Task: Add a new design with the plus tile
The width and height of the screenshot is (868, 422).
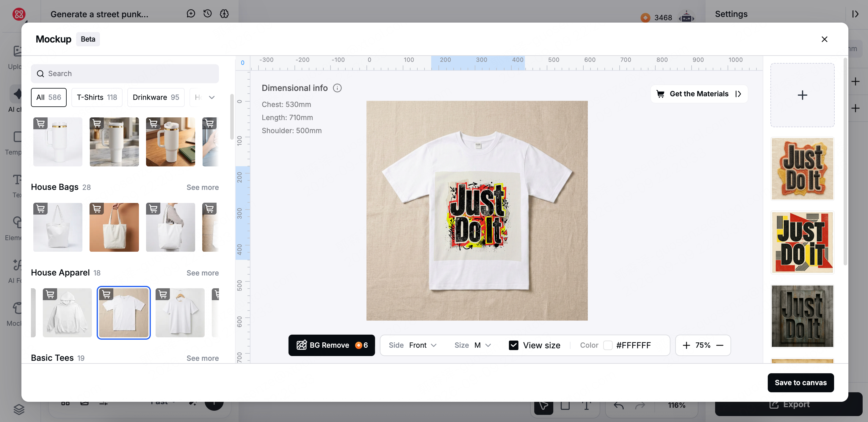Action: pos(802,95)
